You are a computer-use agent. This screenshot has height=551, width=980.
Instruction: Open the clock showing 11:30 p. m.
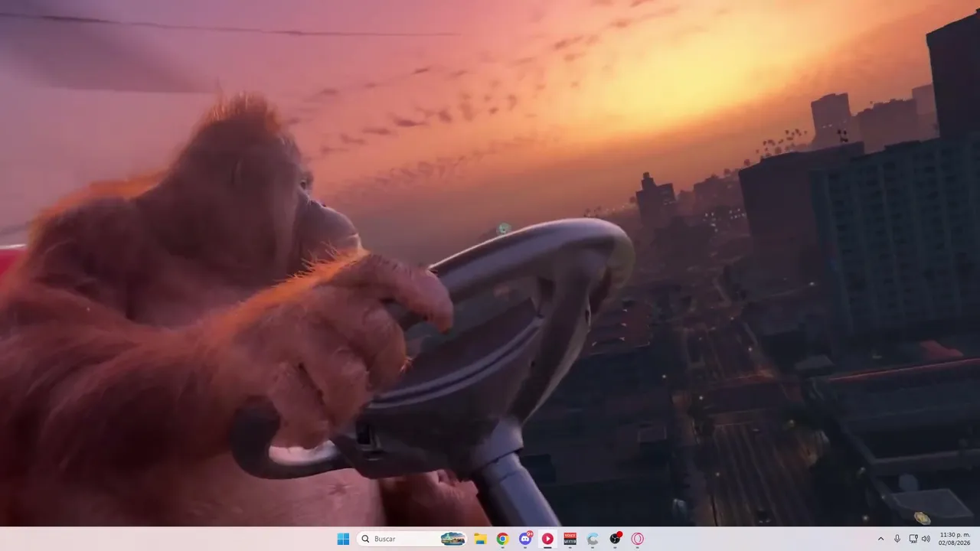(954, 539)
